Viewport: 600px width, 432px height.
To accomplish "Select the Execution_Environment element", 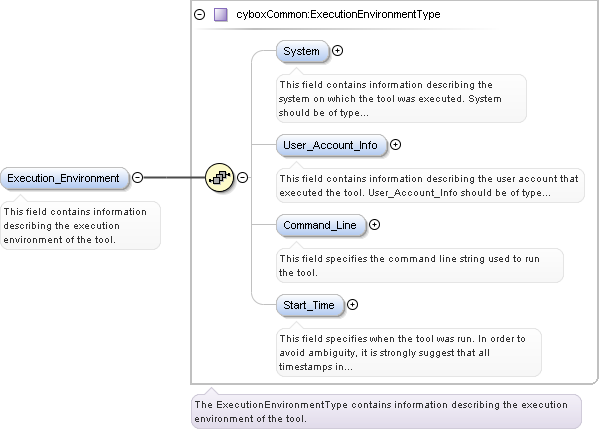I will coord(64,178).
